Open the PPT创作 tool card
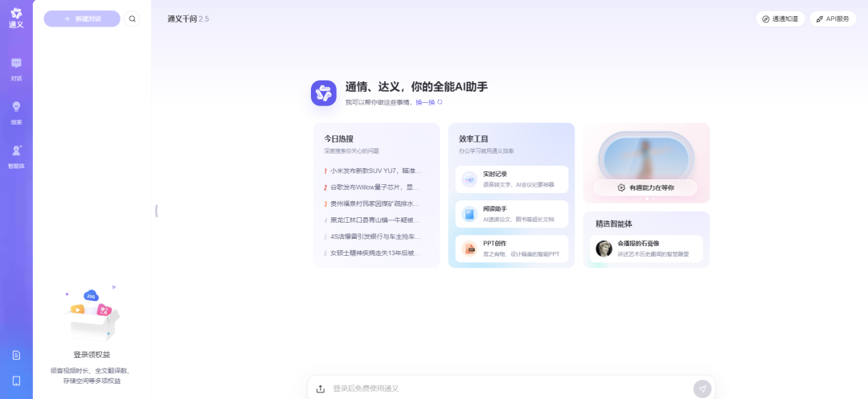Image resolution: width=868 pixels, height=399 pixels. [x=511, y=249]
